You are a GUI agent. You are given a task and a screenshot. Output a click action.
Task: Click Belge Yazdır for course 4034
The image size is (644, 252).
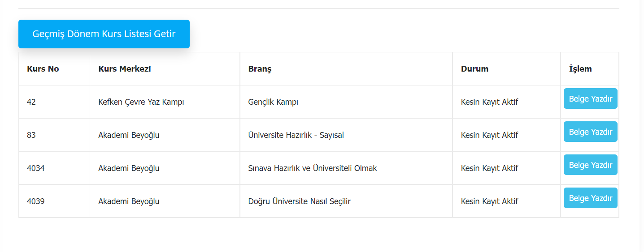(590, 165)
